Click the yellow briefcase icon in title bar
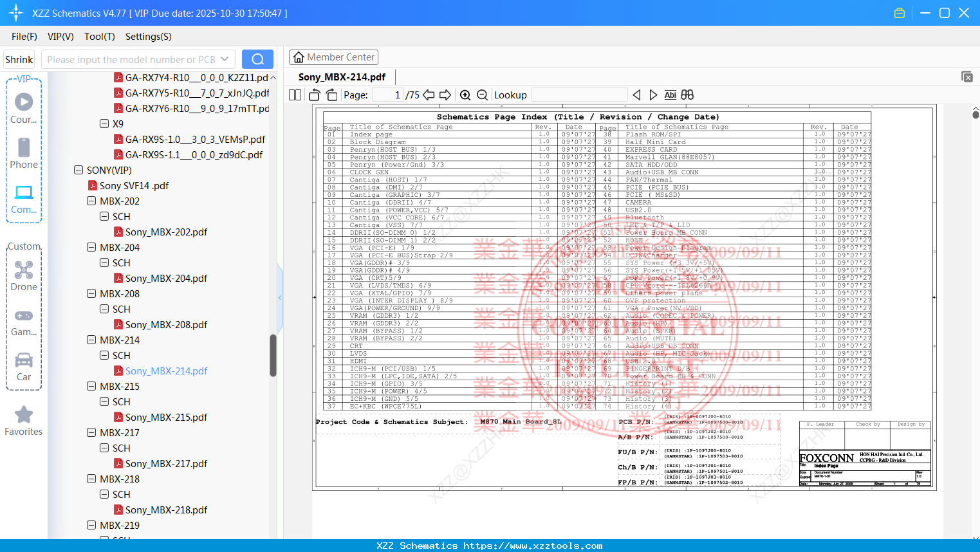Image resolution: width=980 pixels, height=552 pixels. point(900,13)
